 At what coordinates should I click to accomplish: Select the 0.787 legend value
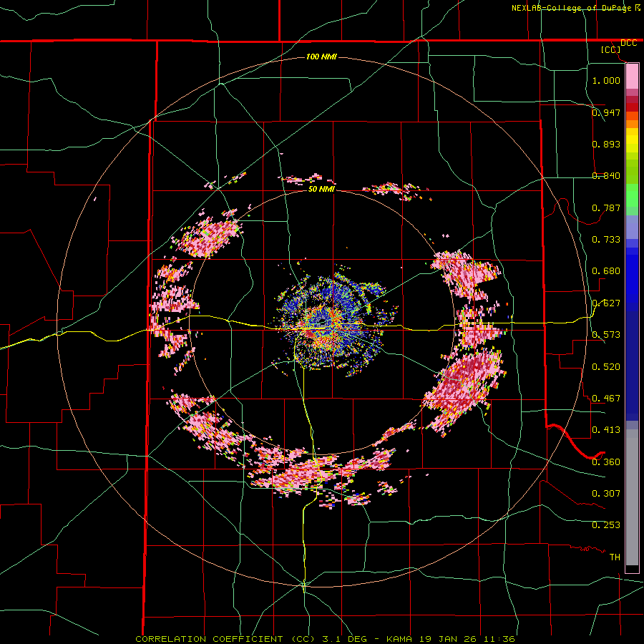click(606, 208)
